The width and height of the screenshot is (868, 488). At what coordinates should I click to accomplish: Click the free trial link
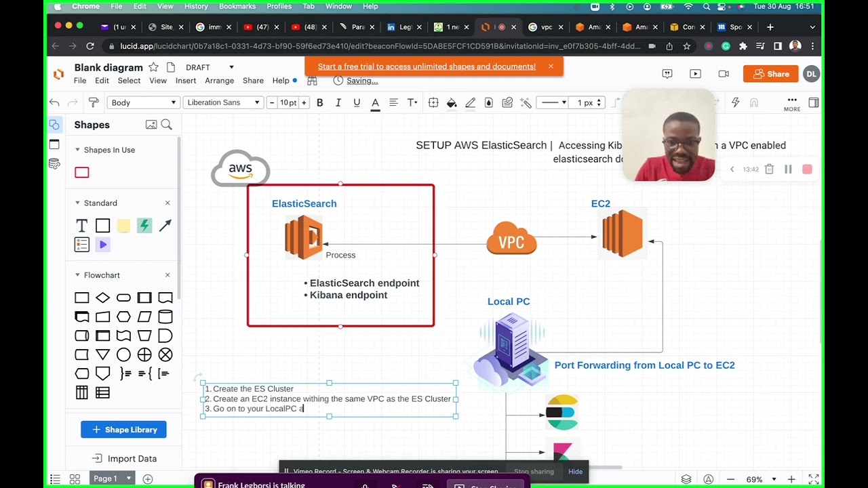click(427, 66)
